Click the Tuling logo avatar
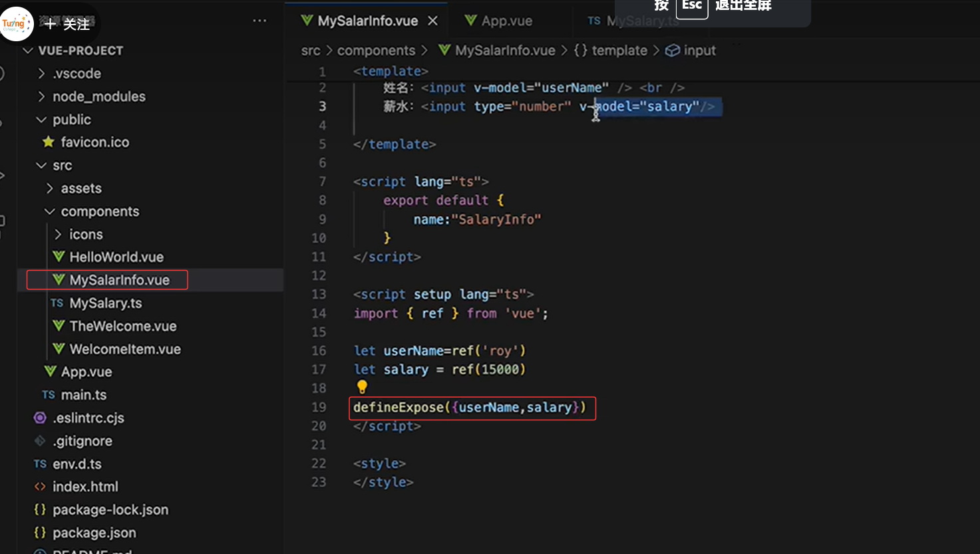Image resolution: width=980 pixels, height=554 pixels. pos(15,24)
